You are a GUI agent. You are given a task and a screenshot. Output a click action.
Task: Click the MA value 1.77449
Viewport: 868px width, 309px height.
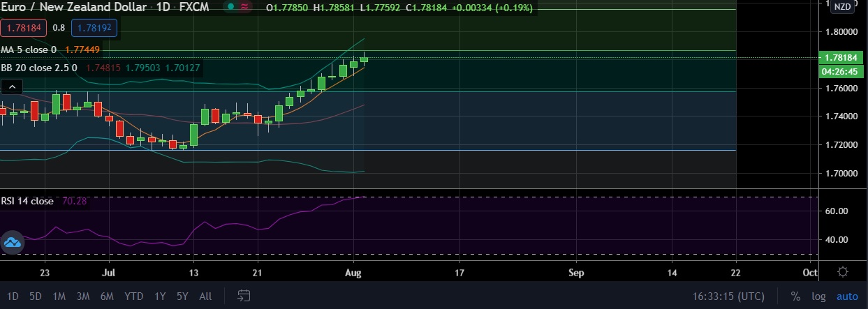point(82,50)
